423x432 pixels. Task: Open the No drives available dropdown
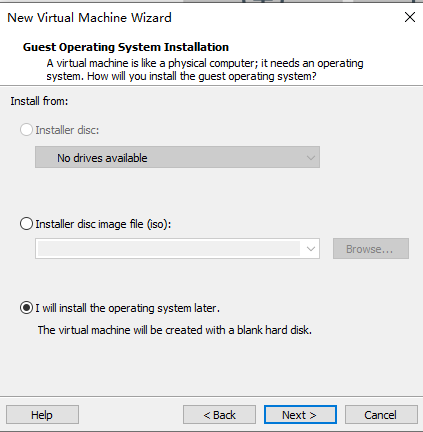click(x=177, y=157)
